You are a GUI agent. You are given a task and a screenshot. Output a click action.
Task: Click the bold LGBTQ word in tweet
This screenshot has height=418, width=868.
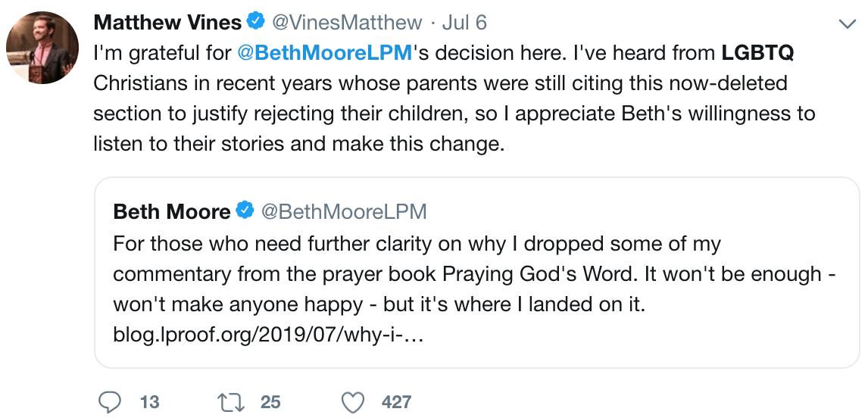(757, 53)
